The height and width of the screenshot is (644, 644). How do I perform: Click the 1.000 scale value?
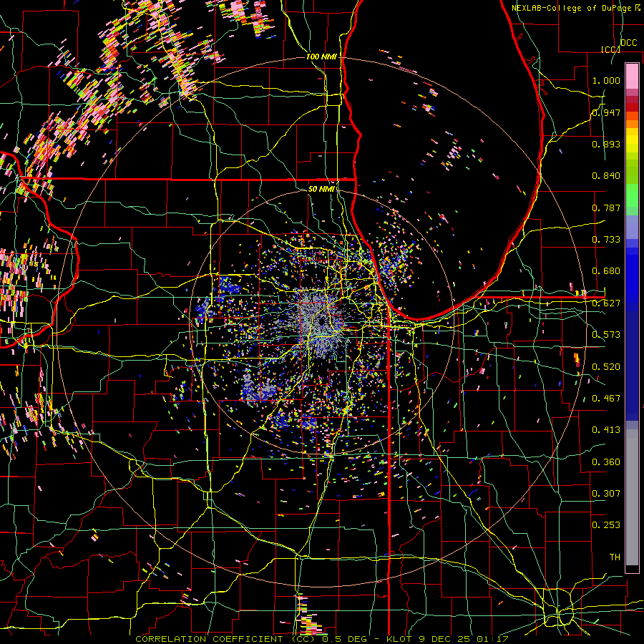606,80
